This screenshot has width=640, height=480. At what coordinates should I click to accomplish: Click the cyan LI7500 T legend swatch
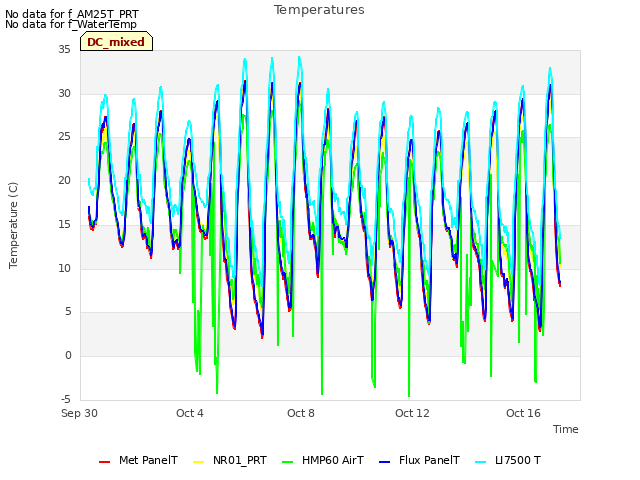481,462
